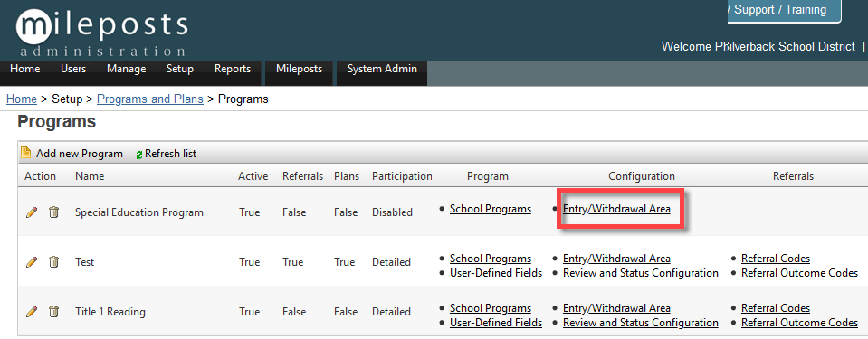Click the pencil edit icon for Test
The image size is (868, 339).
click(x=32, y=262)
